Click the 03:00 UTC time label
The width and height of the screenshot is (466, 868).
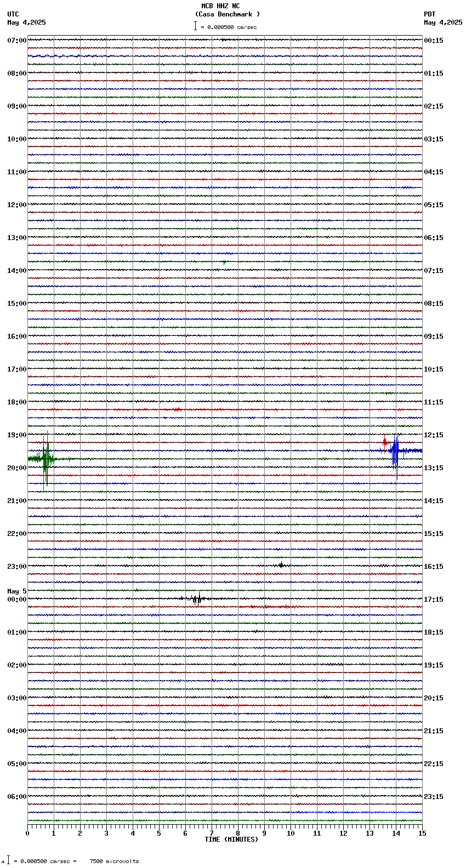click(17, 698)
